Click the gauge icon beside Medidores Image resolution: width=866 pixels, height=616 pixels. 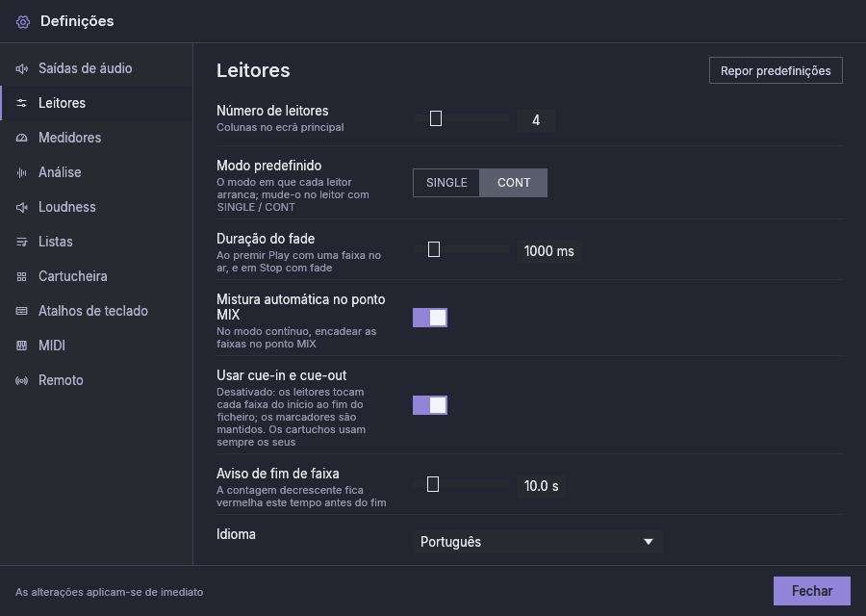(x=21, y=138)
